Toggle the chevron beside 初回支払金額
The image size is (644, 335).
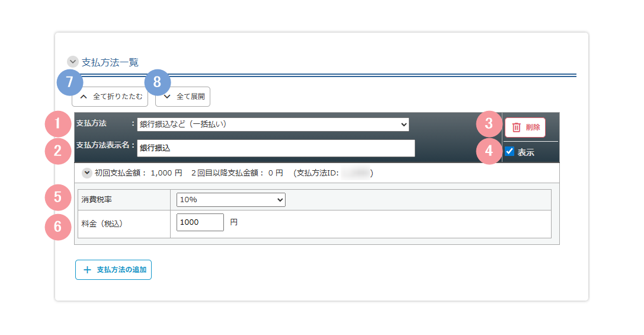point(87,173)
